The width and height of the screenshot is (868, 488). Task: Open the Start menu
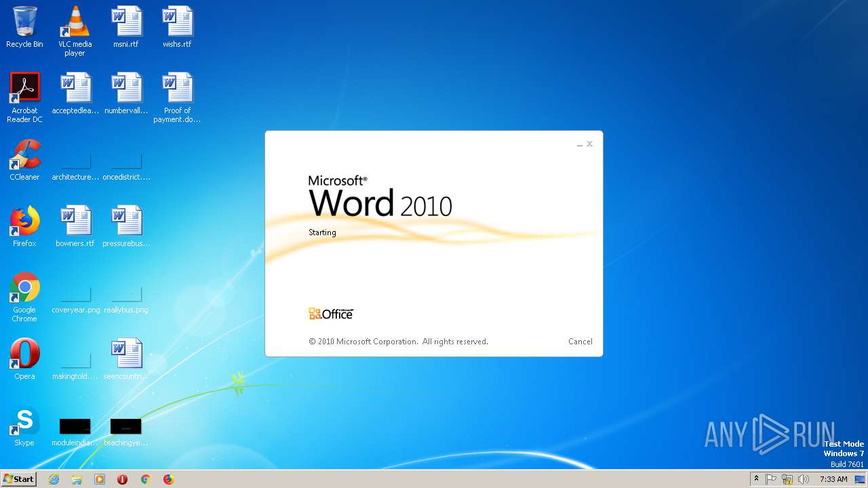click(19, 479)
